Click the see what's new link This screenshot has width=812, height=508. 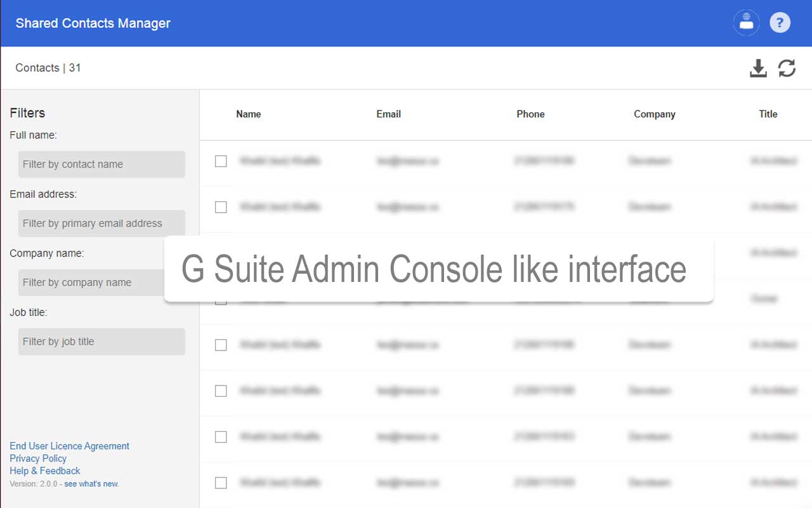(91, 484)
